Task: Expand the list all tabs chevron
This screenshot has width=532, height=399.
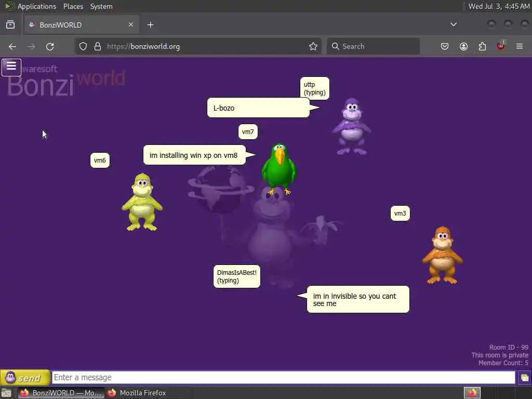Action: (x=453, y=24)
